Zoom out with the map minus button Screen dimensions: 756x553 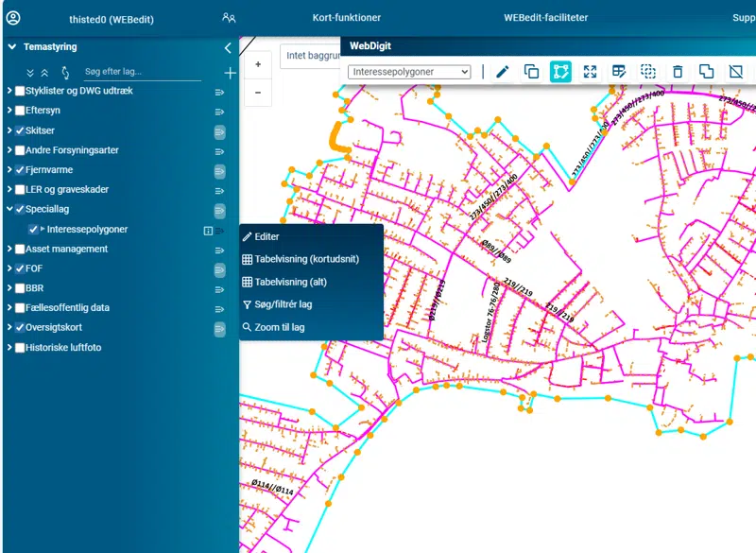coord(258,93)
